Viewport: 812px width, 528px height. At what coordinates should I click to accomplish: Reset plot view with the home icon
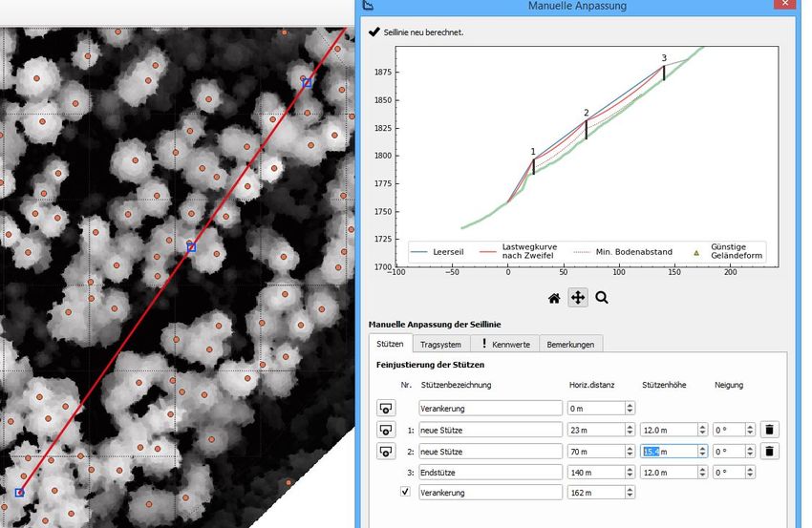point(553,298)
